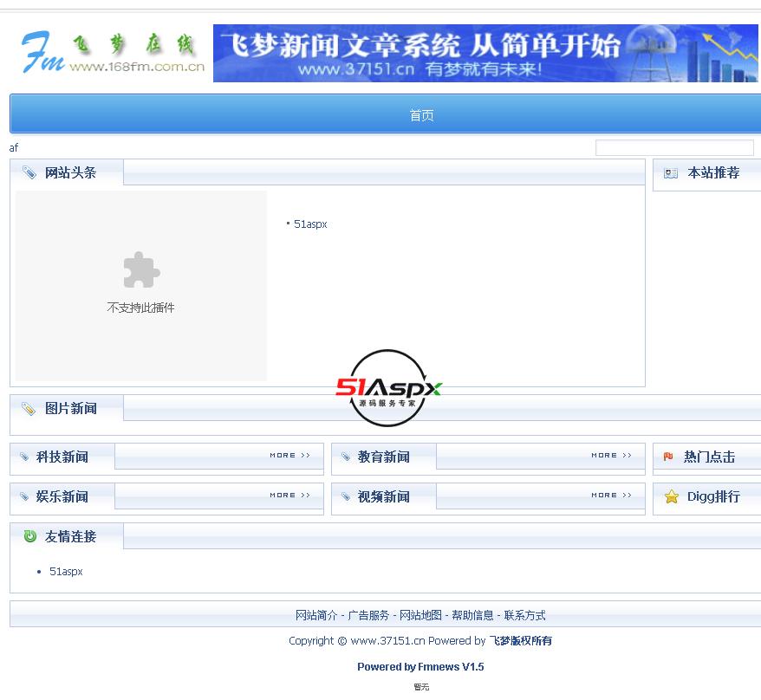761x700 pixels.
Task: Click the tag icon beside 视频新闻
Action: [x=346, y=496]
